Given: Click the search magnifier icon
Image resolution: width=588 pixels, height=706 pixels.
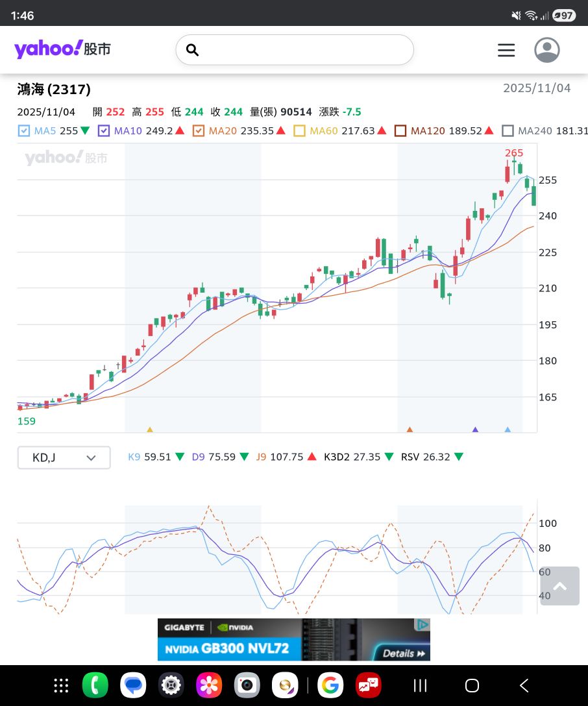Looking at the screenshot, I should pos(192,50).
